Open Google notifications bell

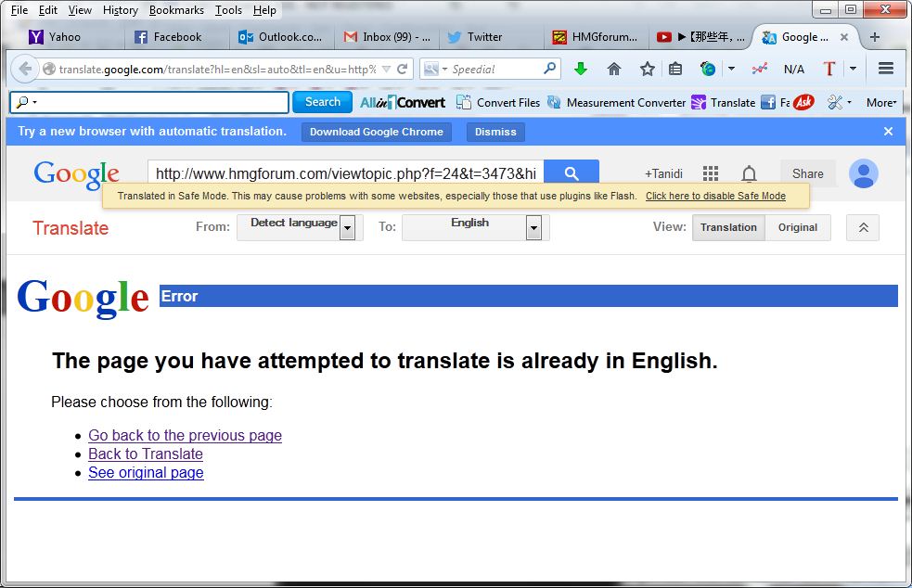(x=749, y=173)
